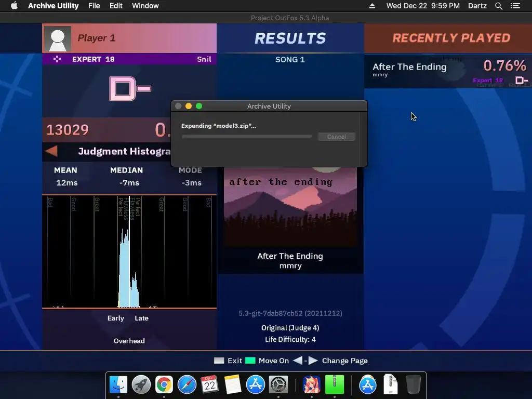Click the After The Ending song banner

290,207
